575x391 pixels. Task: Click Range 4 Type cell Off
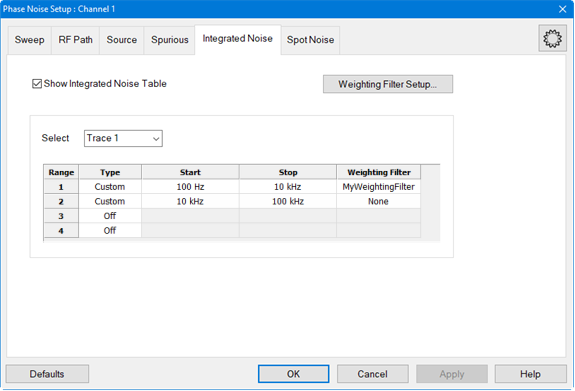click(x=110, y=231)
